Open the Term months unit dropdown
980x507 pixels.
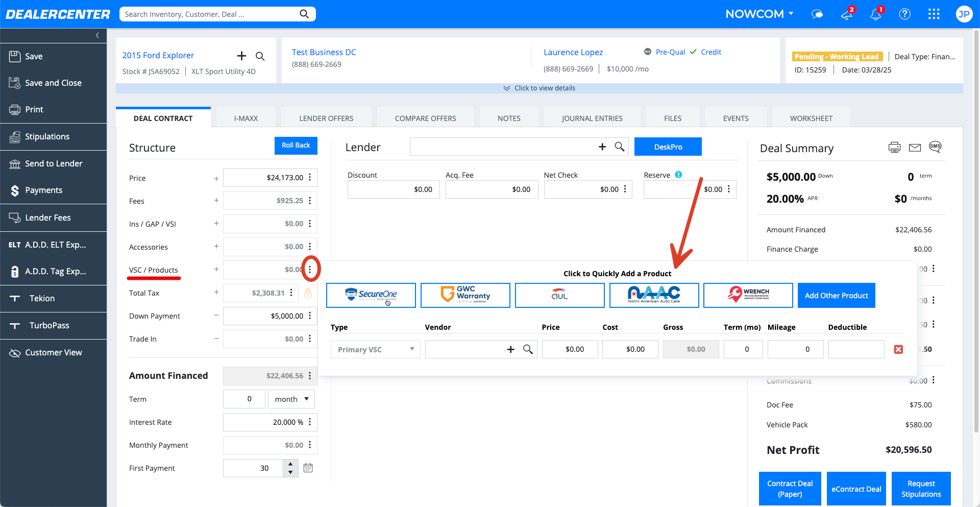click(x=291, y=399)
